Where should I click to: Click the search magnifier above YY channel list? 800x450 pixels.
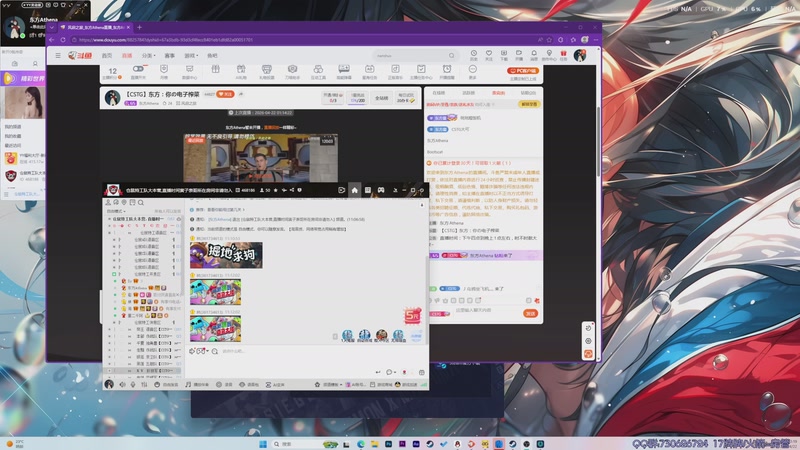pos(141,203)
